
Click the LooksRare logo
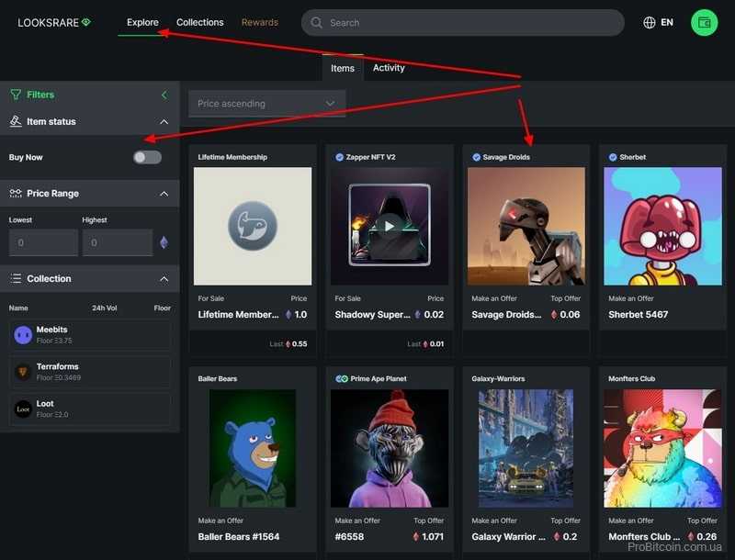(x=54, y=22)
